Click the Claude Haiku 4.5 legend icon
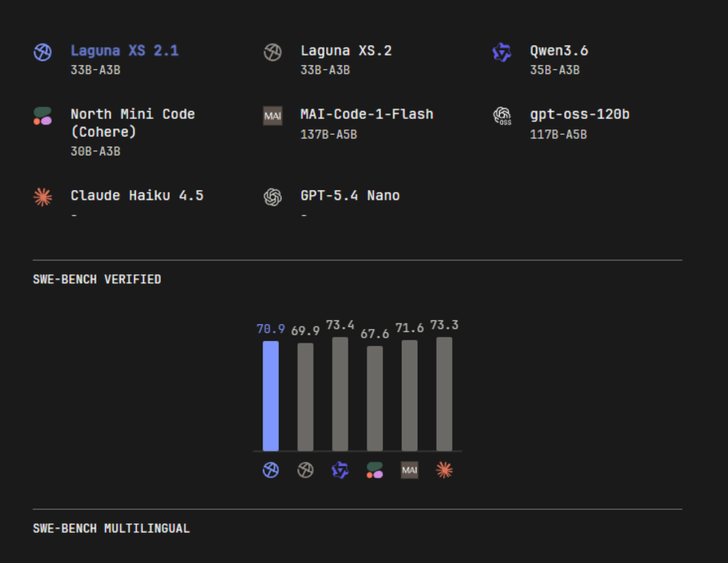Viewport: 728px width, 563px height. pos(43,197)
